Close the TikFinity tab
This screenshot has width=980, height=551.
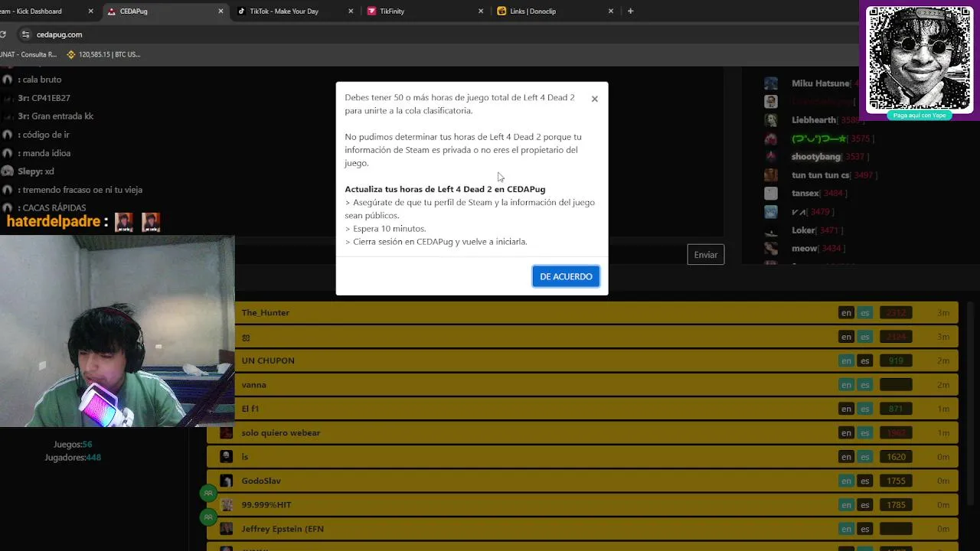click(481, 11)
